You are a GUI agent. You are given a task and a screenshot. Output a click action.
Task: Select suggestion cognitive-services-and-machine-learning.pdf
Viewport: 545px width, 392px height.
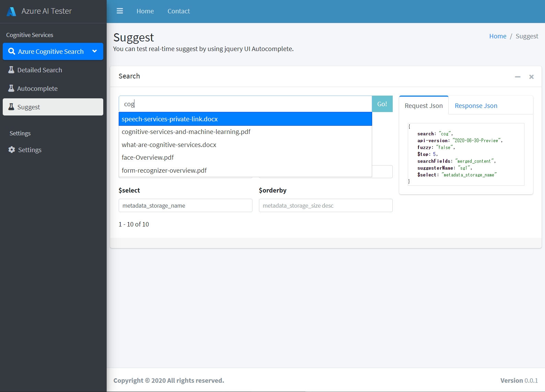(x=245, y=132)
